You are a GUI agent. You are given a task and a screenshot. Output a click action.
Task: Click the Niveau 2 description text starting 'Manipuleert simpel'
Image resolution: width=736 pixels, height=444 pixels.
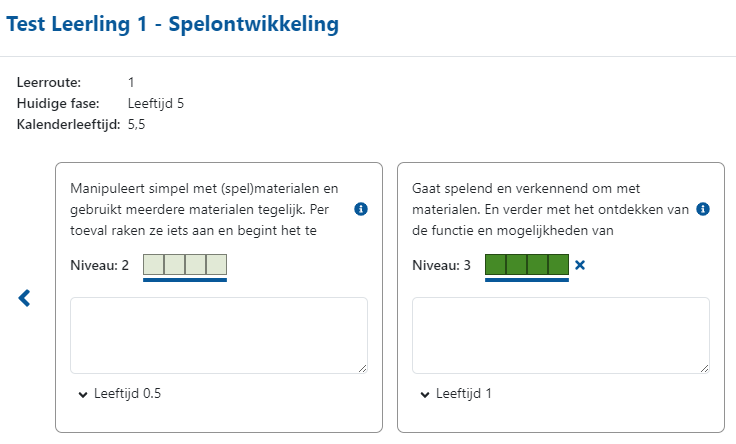[204, 209]
